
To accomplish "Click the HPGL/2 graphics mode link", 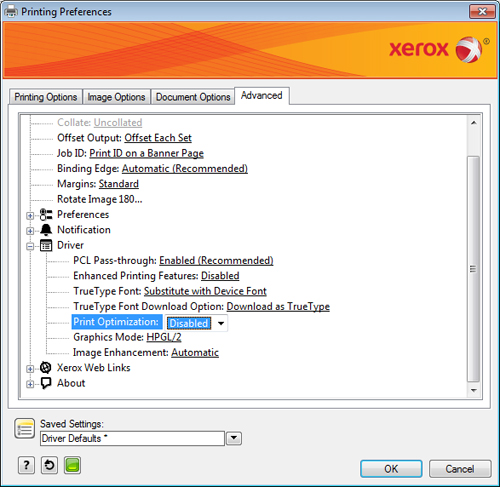I will (x=164, y=337).
